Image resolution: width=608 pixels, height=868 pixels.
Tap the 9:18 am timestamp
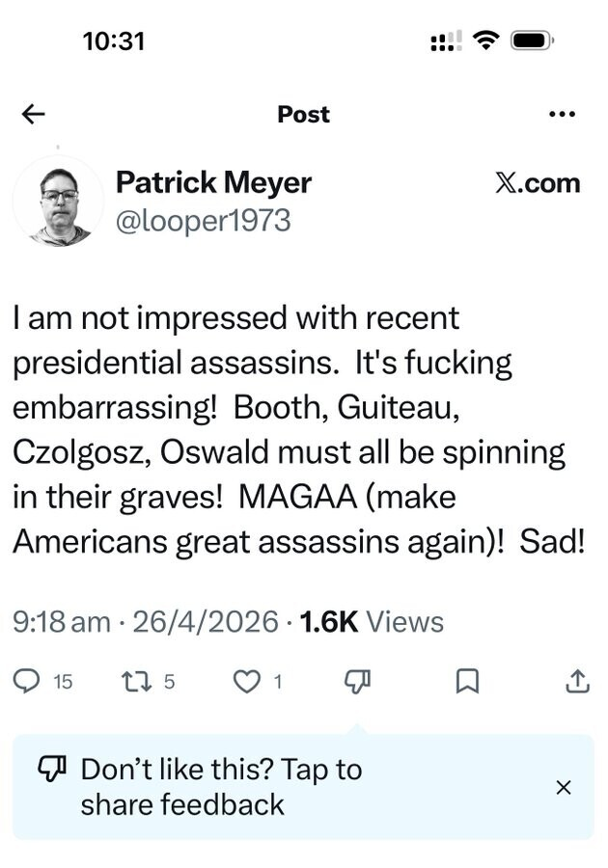62,622
